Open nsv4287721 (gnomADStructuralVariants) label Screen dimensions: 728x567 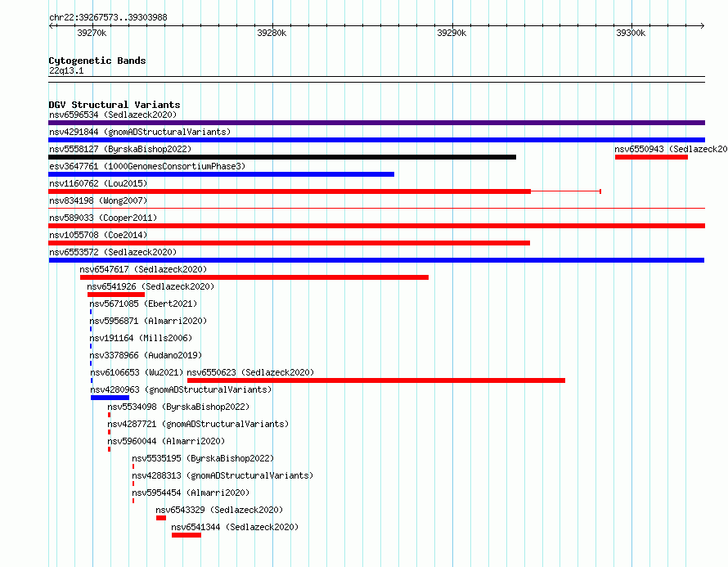(x=198, y=424)
